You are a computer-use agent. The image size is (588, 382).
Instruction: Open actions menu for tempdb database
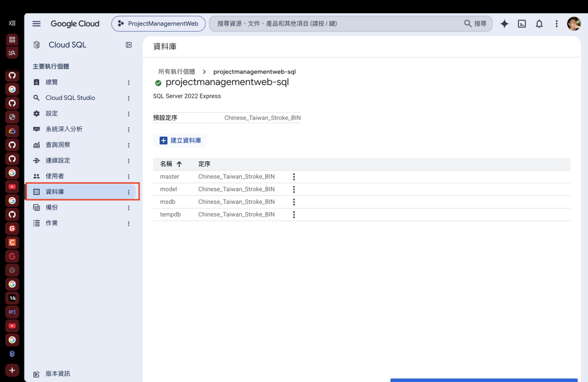[x=294, y=215]
